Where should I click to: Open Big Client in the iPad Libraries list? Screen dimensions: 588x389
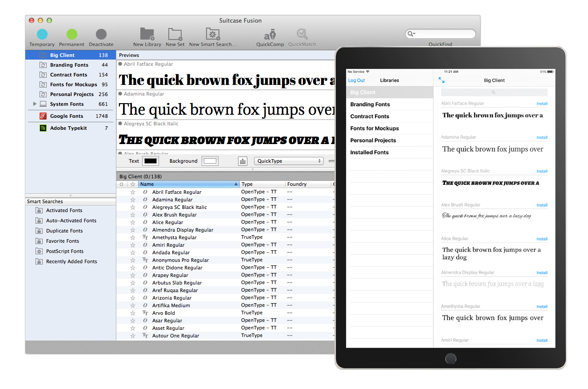[389, 92]
